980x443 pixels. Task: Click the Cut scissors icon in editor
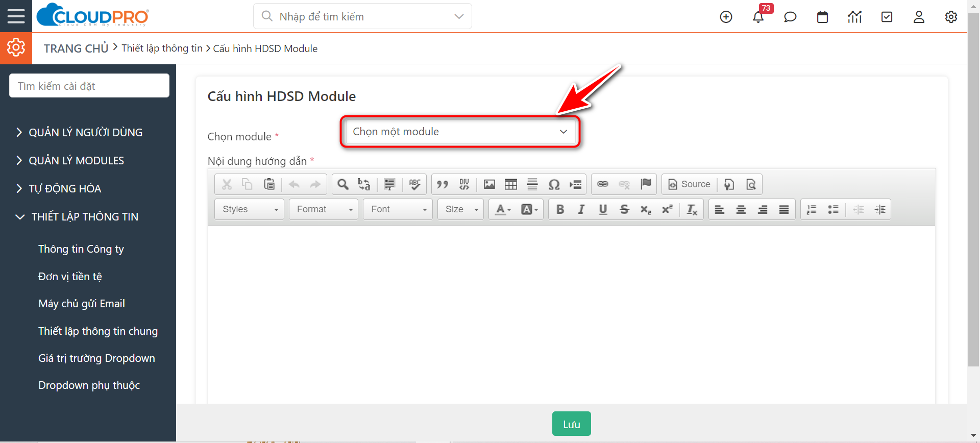[x=227, y=184]
